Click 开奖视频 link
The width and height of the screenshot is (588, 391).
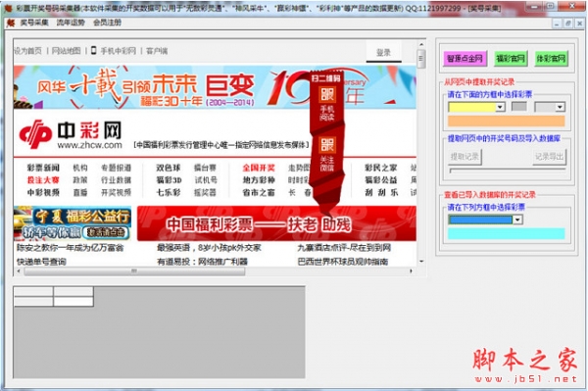click(117, 193)
